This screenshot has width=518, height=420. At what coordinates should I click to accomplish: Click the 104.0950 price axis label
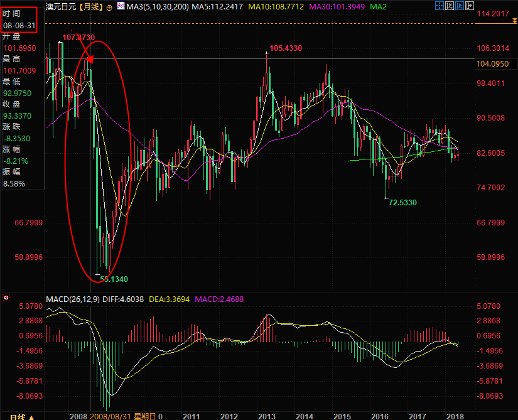pyautogui.click(x=492, y=64)
